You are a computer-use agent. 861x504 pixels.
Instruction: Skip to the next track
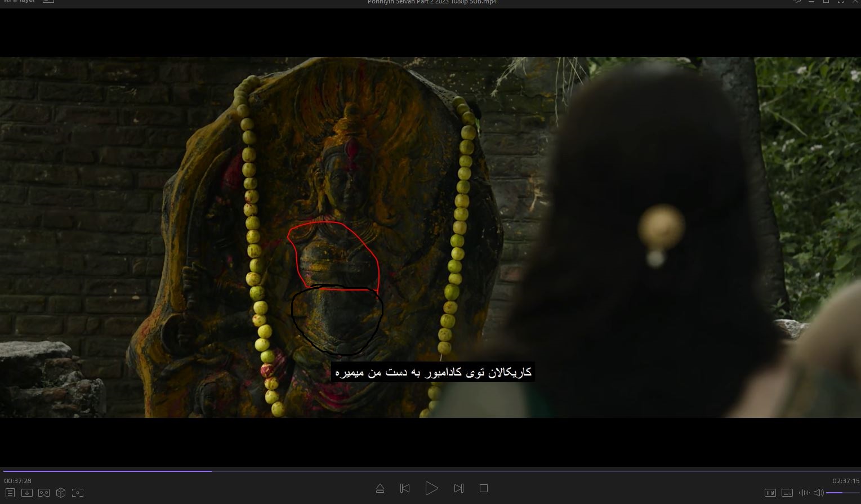[458, 488]
